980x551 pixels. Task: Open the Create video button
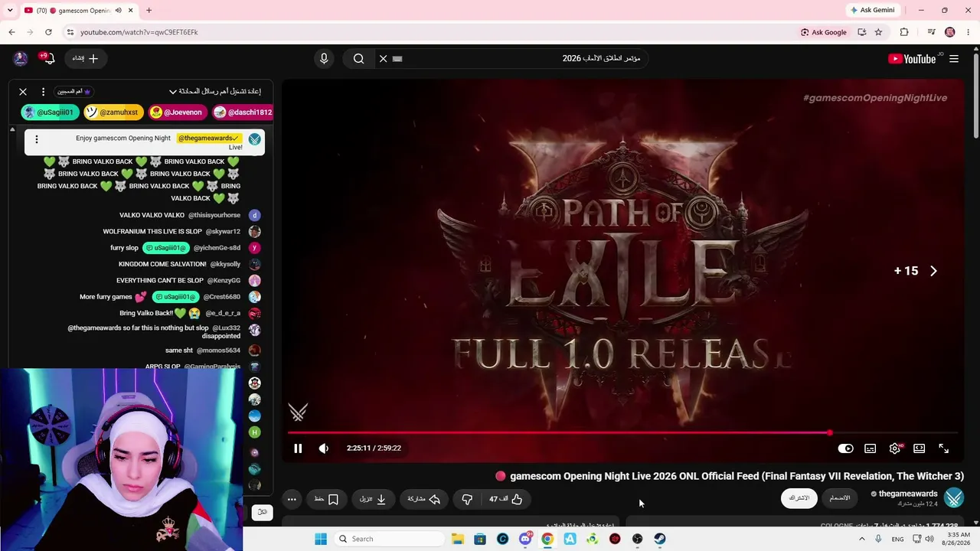point(85,58)
